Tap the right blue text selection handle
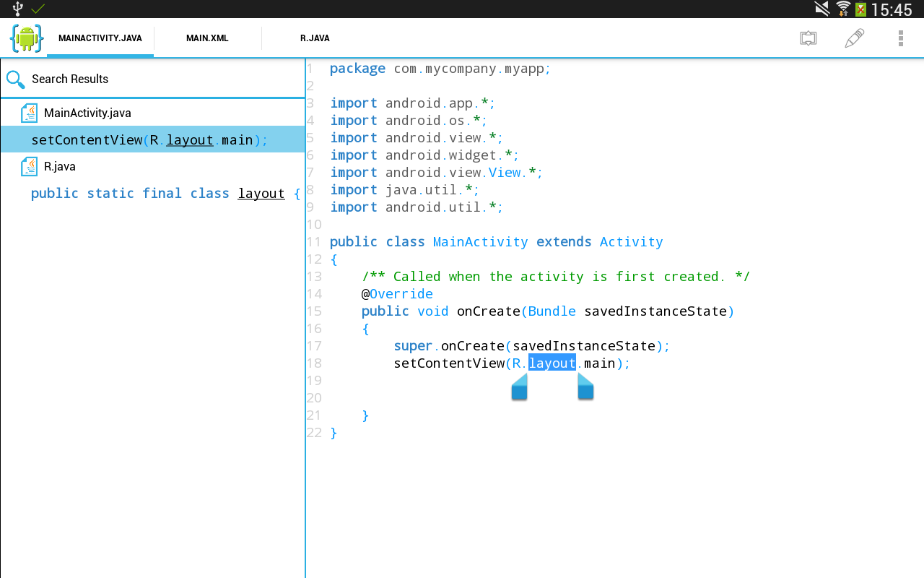This screenshot has height=578, width=924. point(585,387)
